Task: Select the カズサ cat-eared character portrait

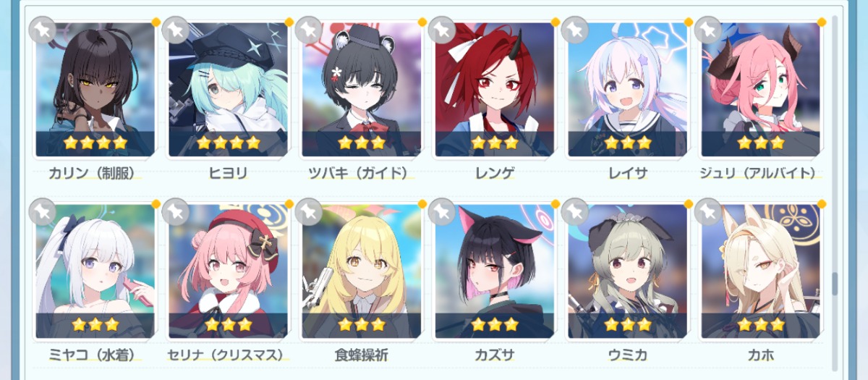Action: (495, 271)
